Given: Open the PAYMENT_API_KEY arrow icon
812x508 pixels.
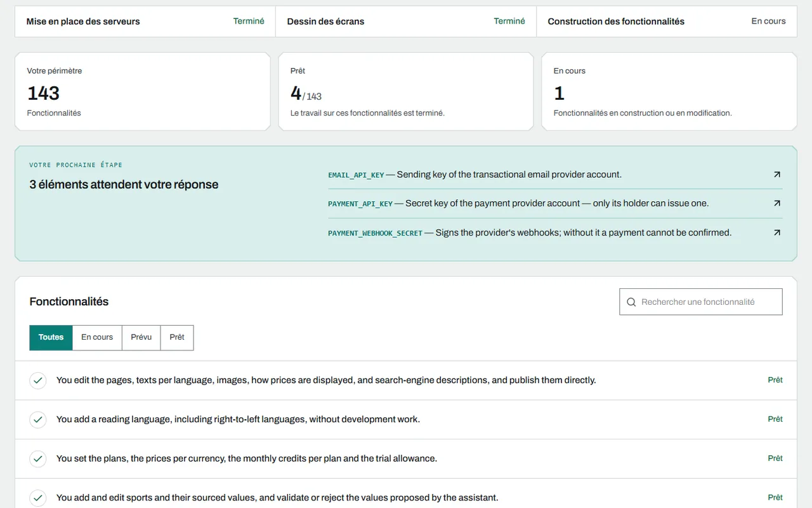Looking at the screenshot, I should [777, 204].
